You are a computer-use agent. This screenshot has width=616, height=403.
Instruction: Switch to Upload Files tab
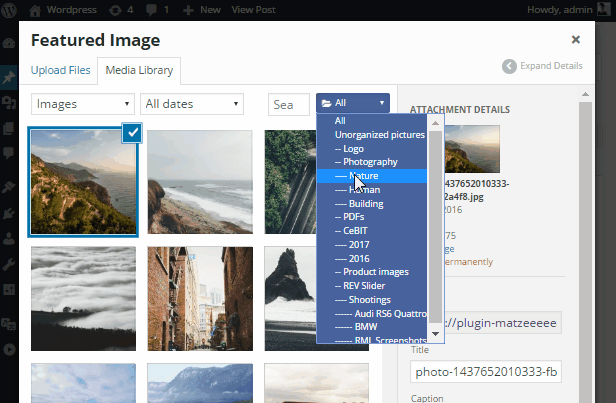tap(60, 70)
